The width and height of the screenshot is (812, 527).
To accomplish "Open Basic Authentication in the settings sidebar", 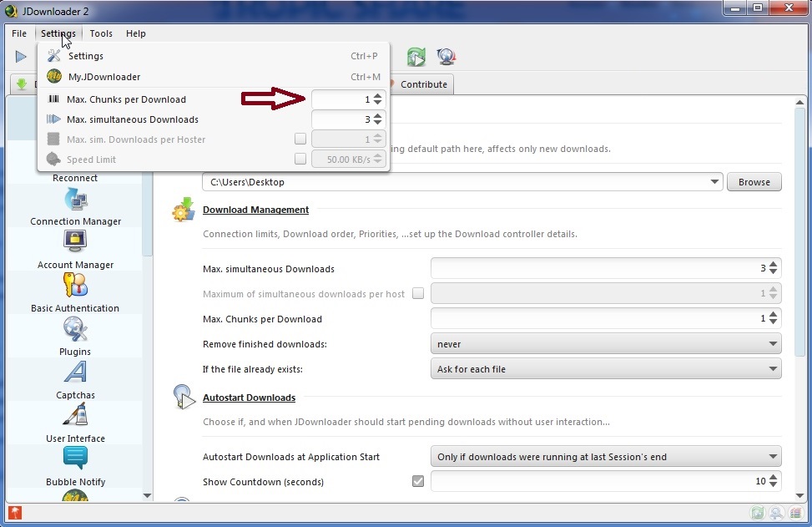I will pos(76,294).
